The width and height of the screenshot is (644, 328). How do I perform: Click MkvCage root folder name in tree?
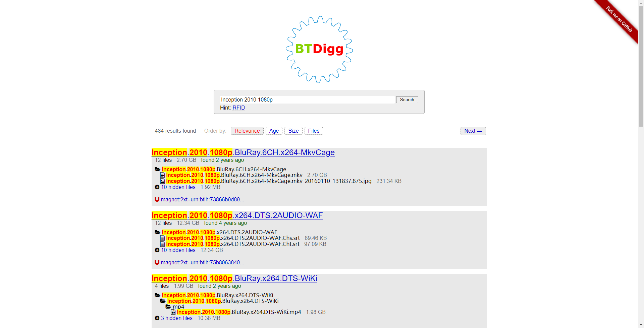click(224, 169)
